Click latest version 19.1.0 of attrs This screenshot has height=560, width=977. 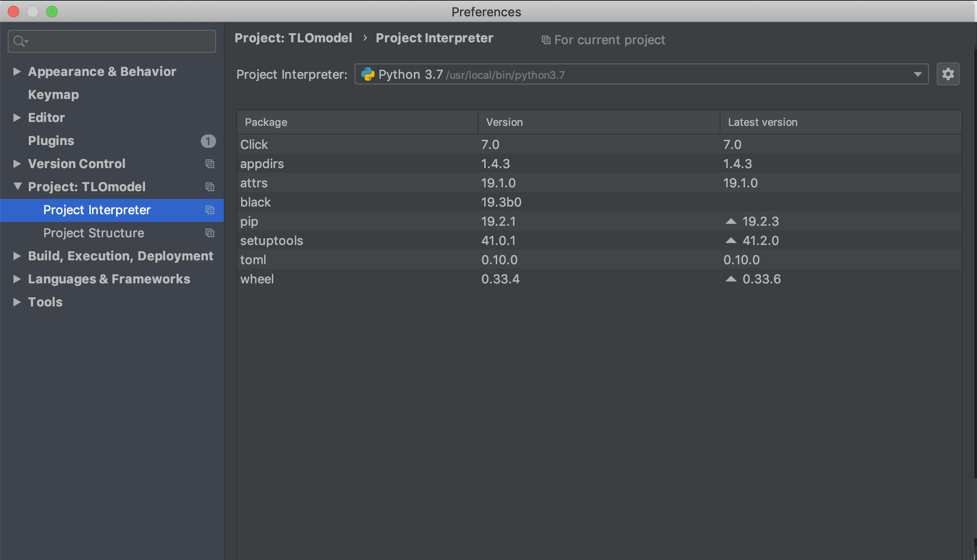tap(740, 183)
